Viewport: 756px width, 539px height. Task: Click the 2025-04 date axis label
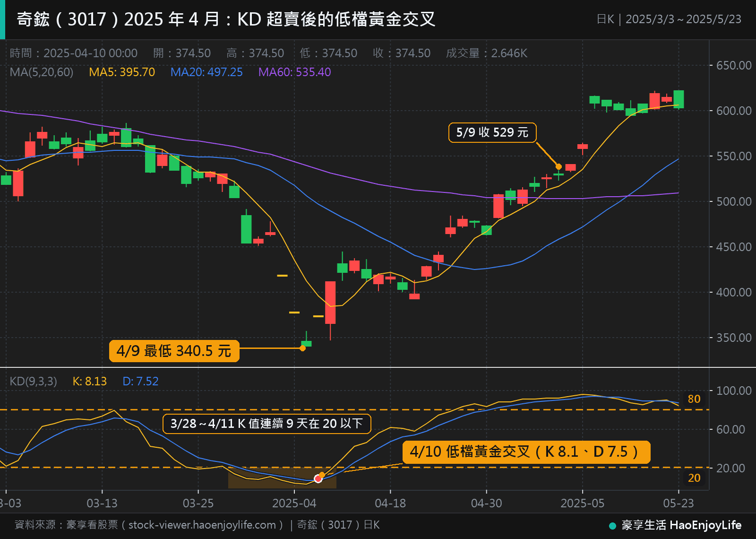click(294, 503)
